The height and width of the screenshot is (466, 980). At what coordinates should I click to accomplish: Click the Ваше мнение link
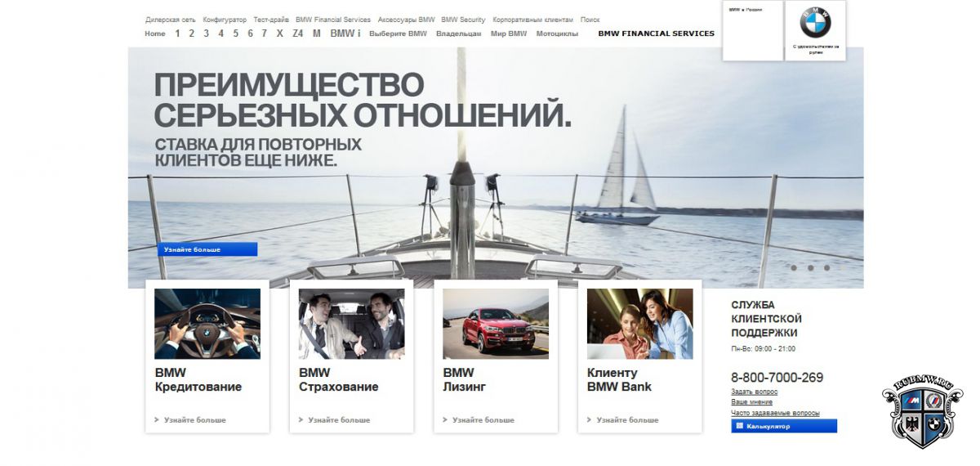(751, 402)
